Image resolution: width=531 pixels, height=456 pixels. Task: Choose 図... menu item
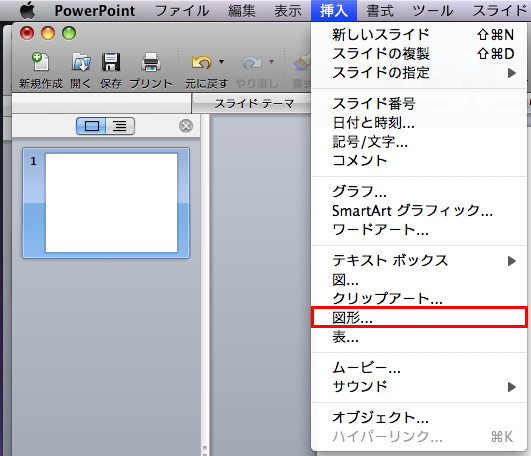[419, 280]
